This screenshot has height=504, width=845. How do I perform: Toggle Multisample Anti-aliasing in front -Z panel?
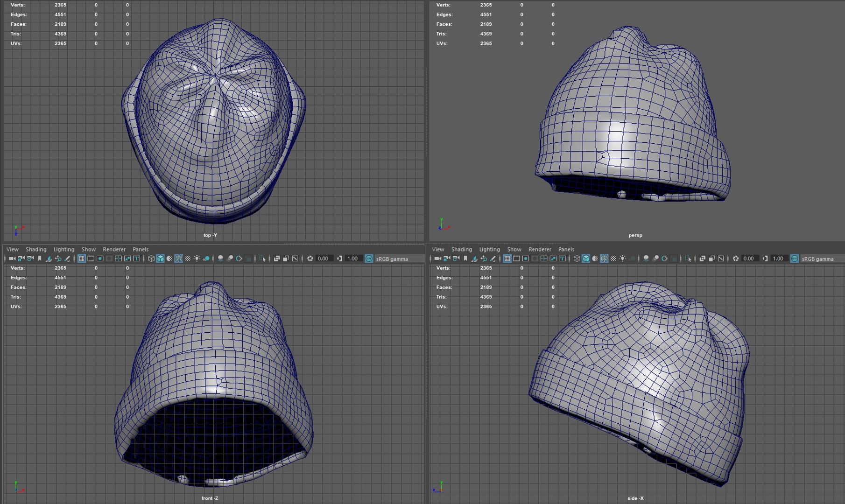[239, 259]
